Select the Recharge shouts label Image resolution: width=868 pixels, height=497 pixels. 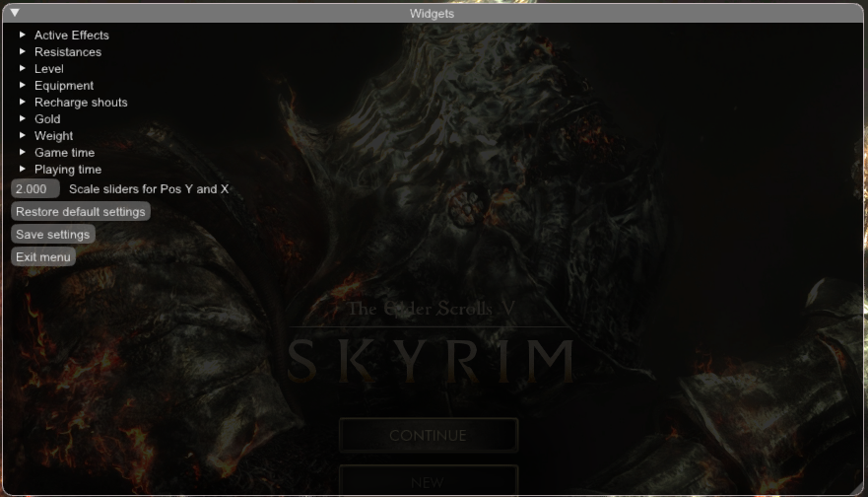point(81,103)
